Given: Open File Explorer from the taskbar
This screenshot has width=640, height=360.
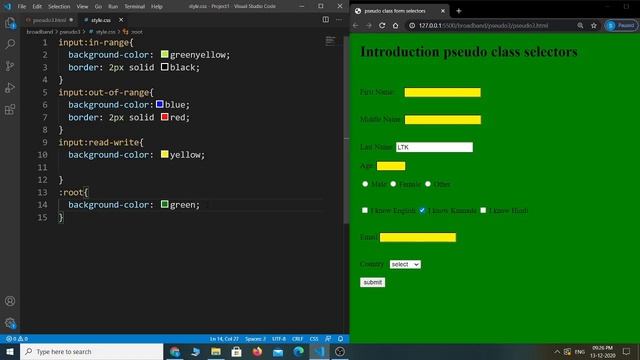Looking at the screenshot, I should (216, 351).
